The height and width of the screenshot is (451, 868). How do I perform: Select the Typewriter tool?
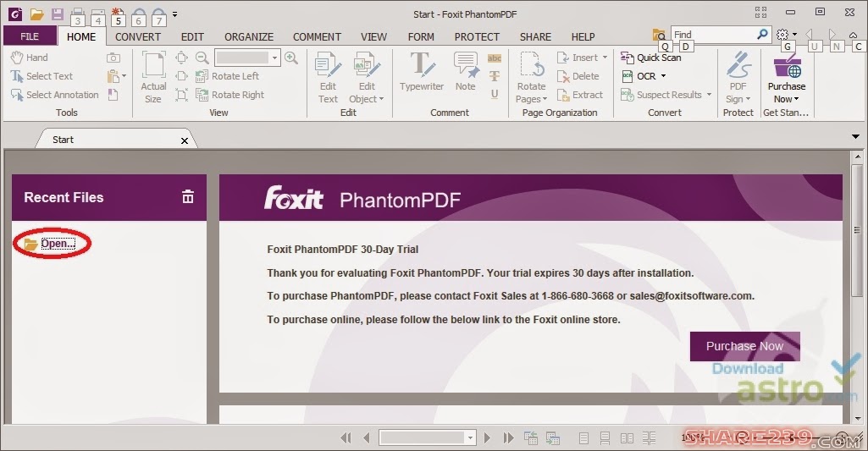pos(422,71)
